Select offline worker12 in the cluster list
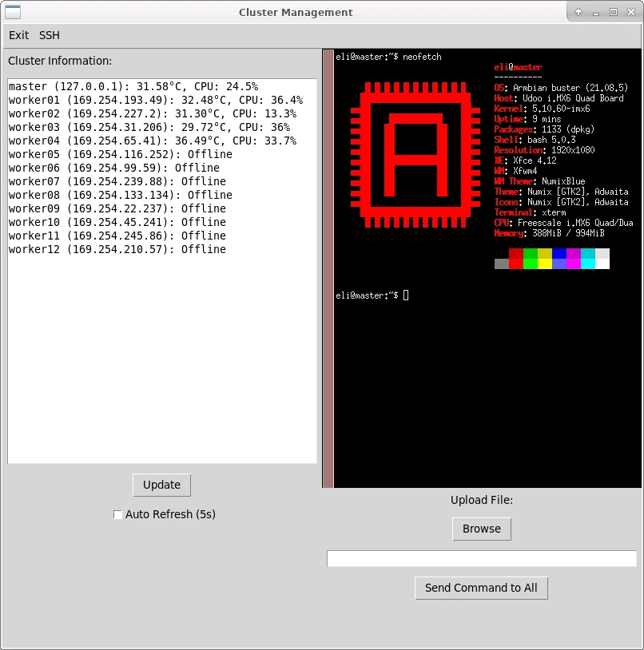 pos(117,249)
